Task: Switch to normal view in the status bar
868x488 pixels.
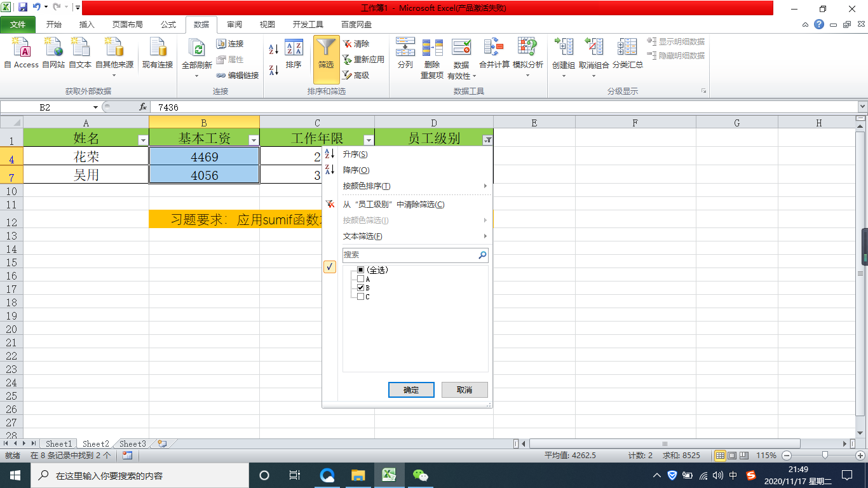Action: click(x=721, y=456)
